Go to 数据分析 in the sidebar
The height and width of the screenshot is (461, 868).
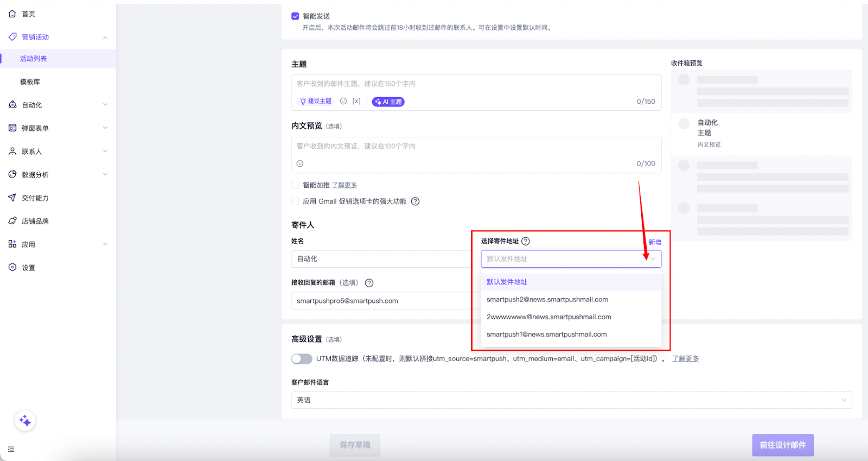35,175
